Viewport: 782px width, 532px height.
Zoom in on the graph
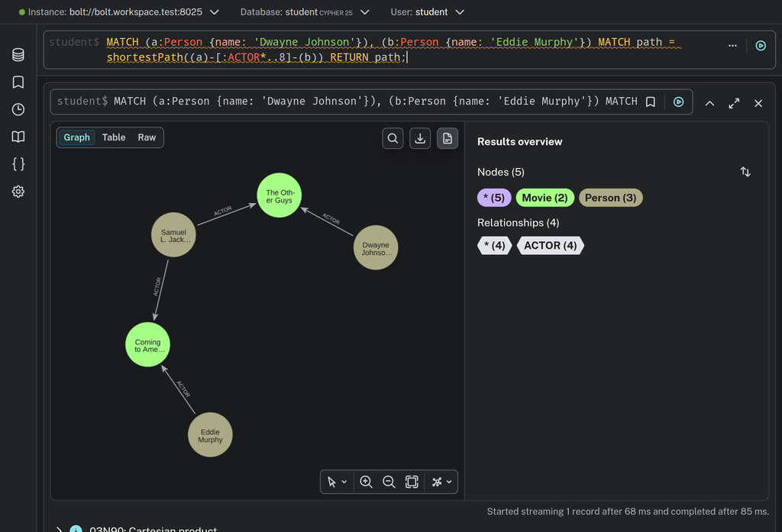pyautogui.click(x=366, y=482)
